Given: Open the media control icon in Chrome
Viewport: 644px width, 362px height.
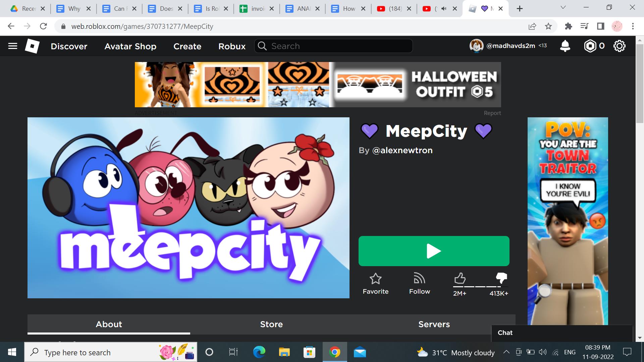Looking at the screenshot, I should pos(584,26).
